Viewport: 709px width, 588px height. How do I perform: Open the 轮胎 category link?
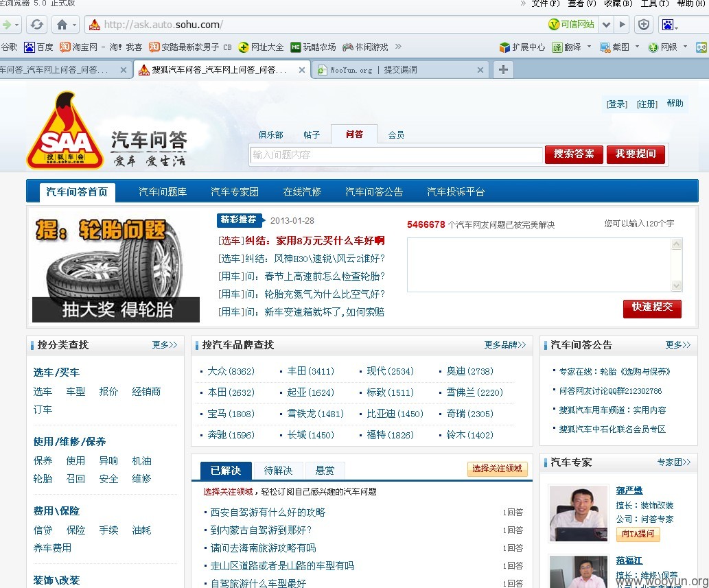pos(43,479)
